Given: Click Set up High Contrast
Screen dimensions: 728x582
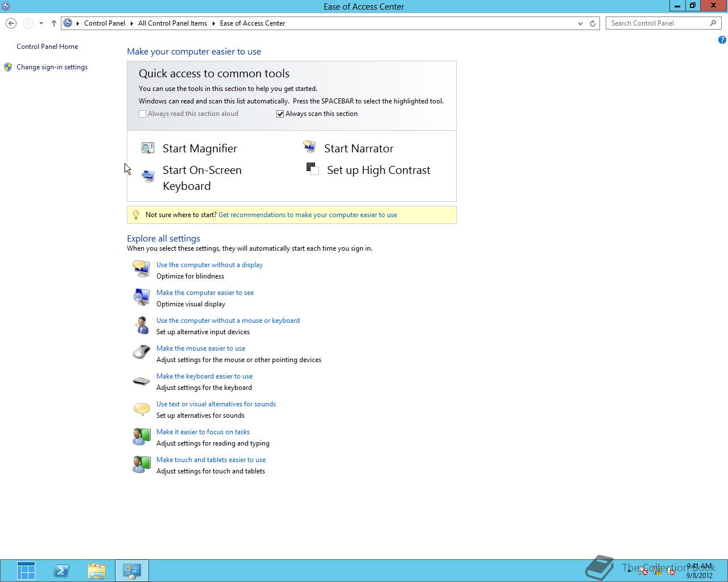Looking at the screenshot, I should point(379,170).
